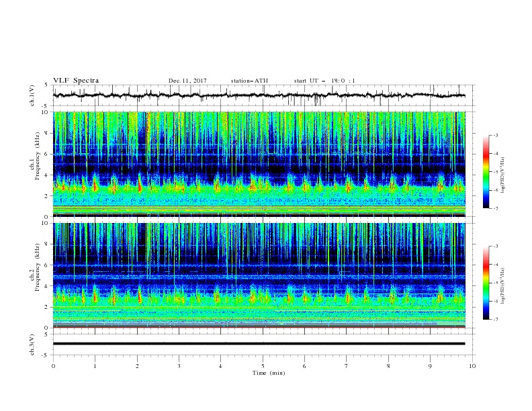Click the "5" tick on the time axis

point(263,366)
